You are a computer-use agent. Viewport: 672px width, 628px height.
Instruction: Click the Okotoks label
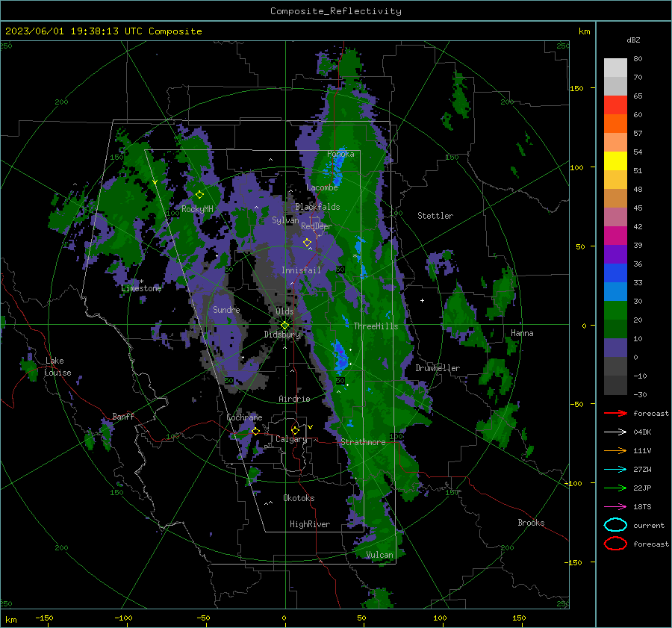point(299,498)
